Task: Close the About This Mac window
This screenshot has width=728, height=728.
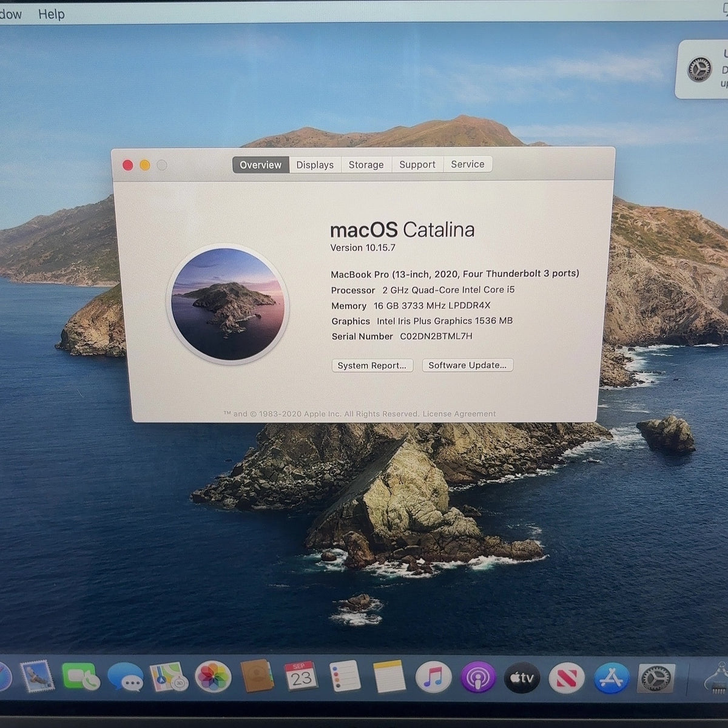Action: click(x=127, y=165)
